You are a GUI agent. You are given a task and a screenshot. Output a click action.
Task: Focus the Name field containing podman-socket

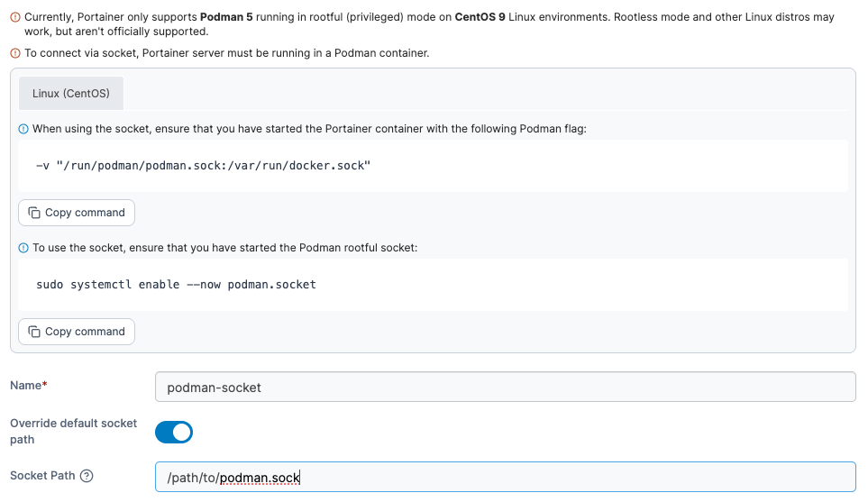coord(505,387)
